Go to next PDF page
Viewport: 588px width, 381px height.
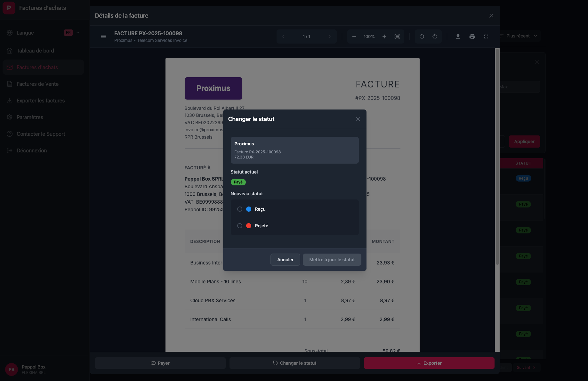click(x=329, y=36)
